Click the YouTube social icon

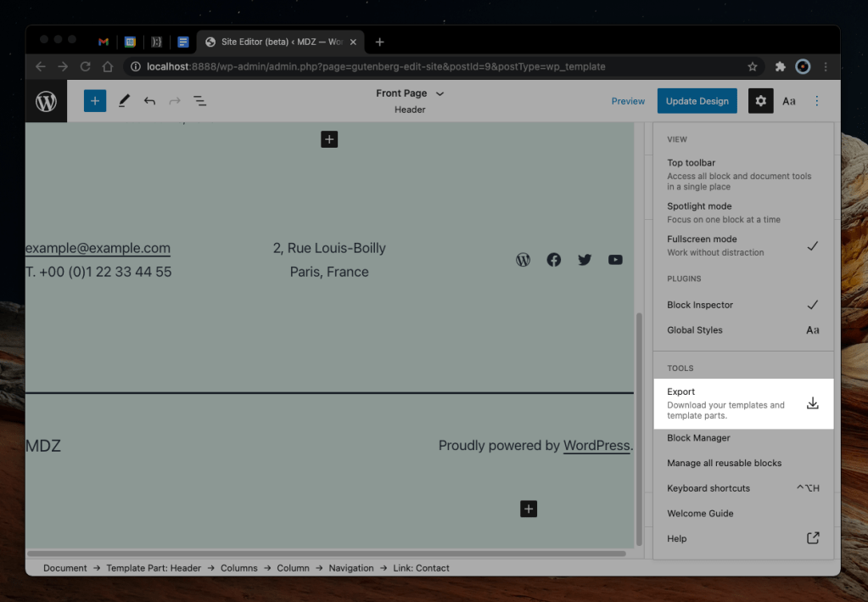(x=615, y=260)
